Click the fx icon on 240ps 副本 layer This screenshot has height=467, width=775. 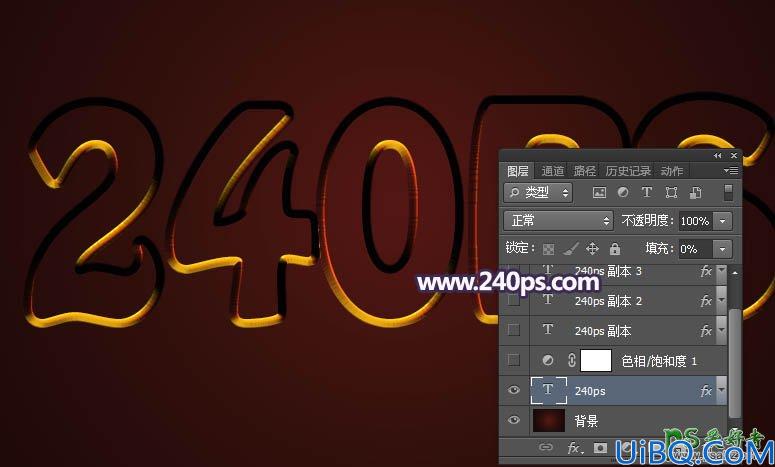click(x=706, y=331)
